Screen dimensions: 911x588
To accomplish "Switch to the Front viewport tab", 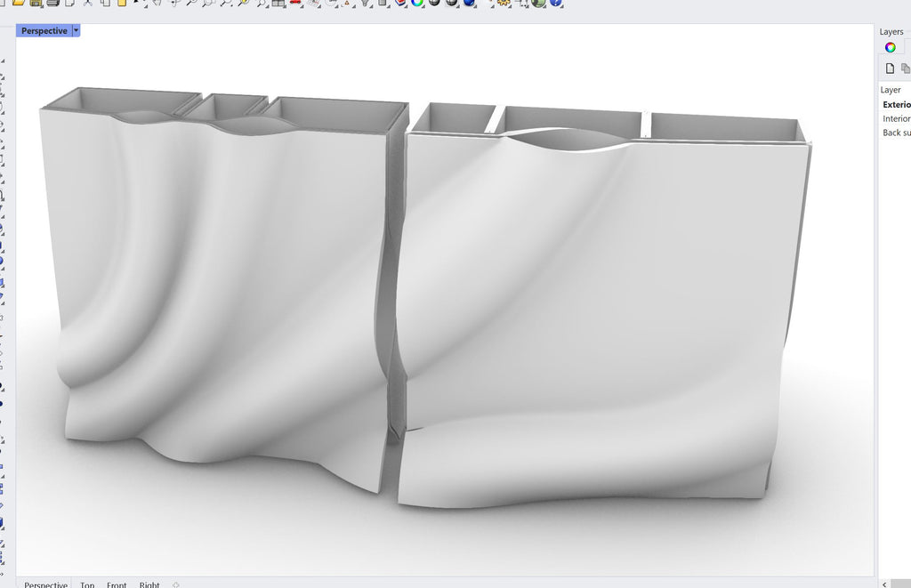I will [x=117, y=584].
